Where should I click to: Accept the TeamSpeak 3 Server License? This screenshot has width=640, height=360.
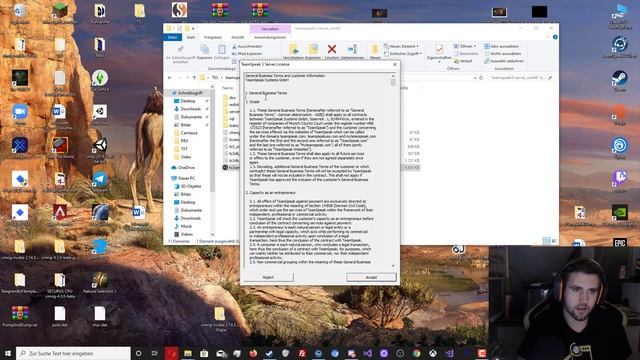coord(371,277)
